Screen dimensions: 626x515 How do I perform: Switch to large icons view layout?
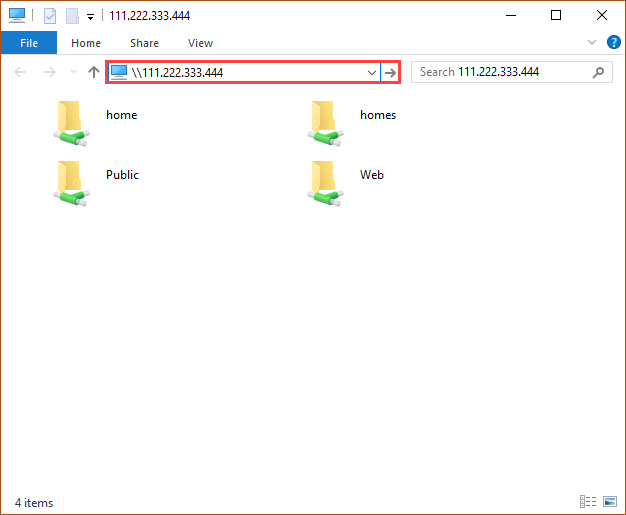click(x=610, y=501)
